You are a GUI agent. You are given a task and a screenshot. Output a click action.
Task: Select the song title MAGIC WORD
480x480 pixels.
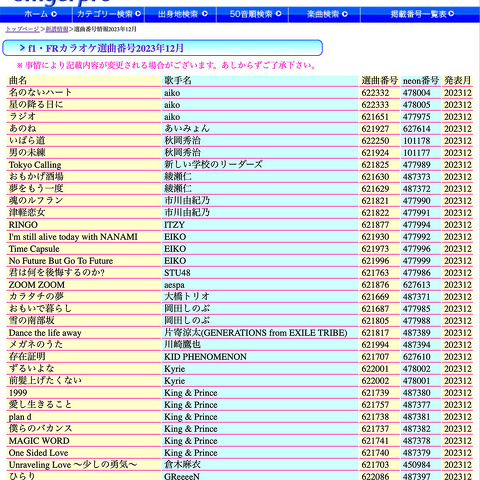pos(39,441)
